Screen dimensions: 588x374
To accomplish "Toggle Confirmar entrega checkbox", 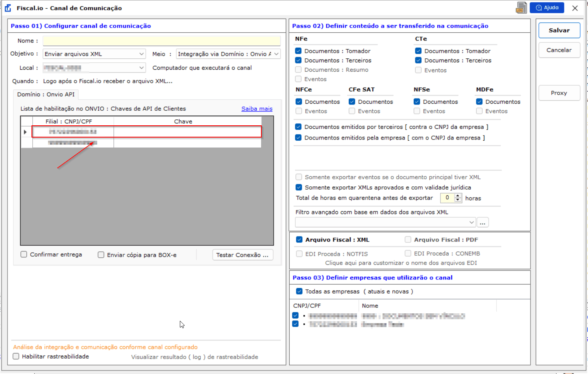I will click(24, 255).
